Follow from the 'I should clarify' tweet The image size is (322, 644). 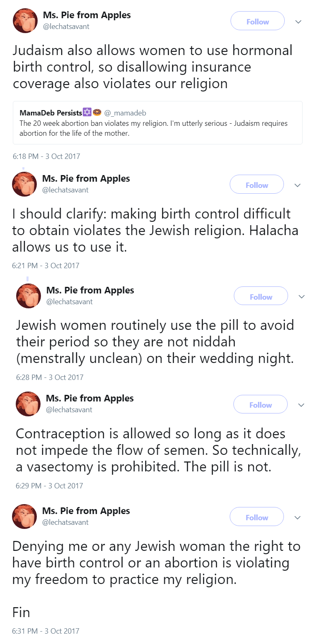pos(257,185)
